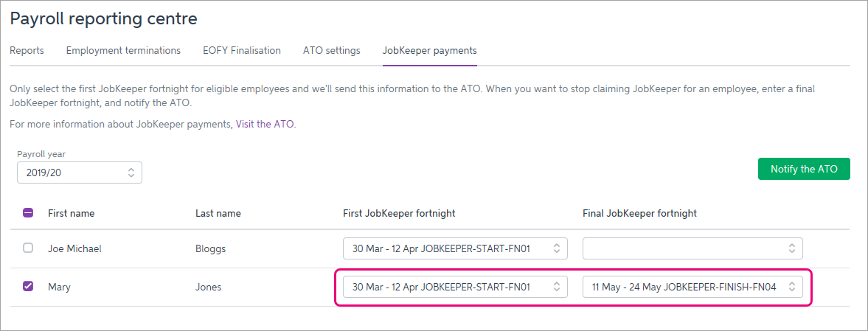Click the Bloggs last name cell
This screenshot has width=868, height=331.
click(210, 248)
